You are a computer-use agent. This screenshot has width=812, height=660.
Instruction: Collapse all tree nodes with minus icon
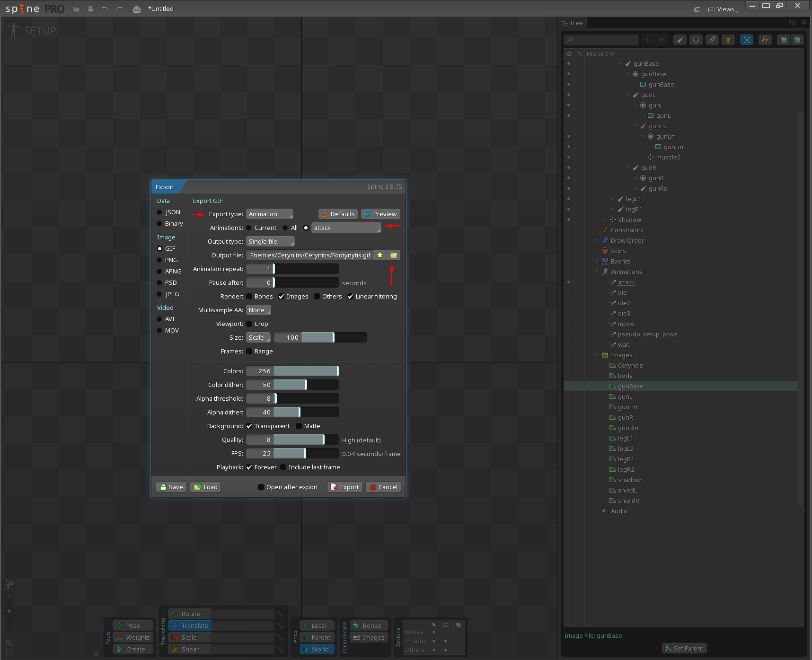pos(784,40)
